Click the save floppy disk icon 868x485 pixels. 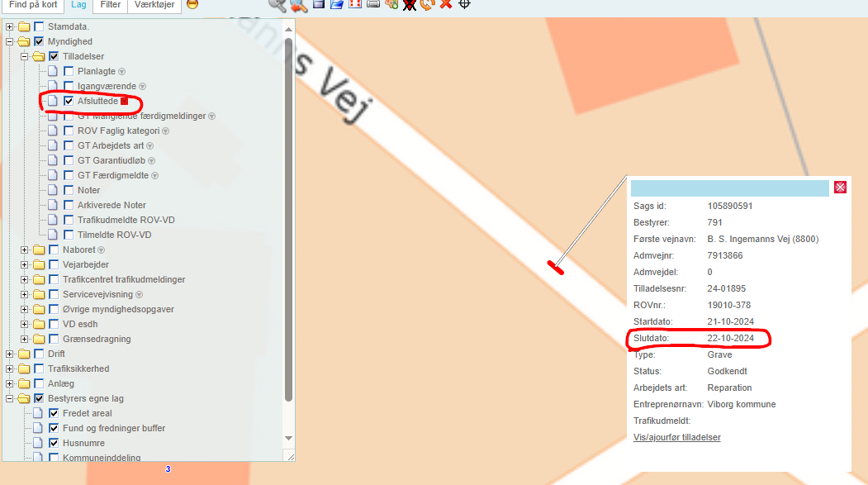pos(318,4)
